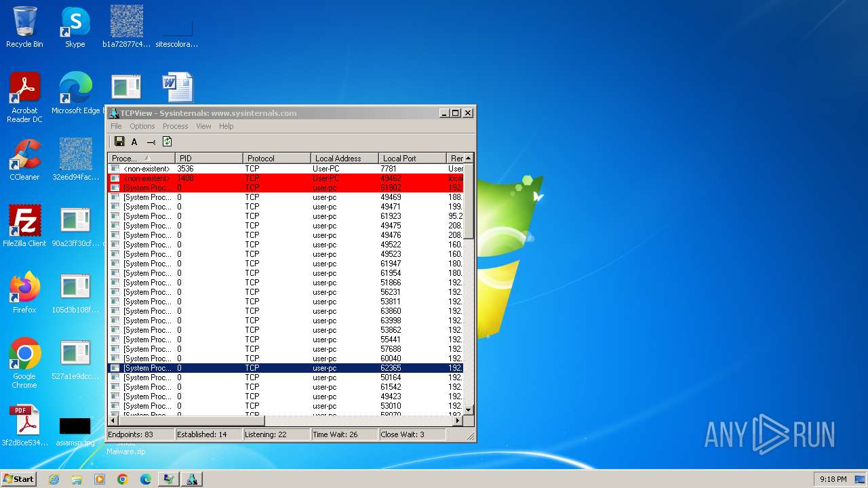
Task: Open the Options menu
Action: coord(142,126)
